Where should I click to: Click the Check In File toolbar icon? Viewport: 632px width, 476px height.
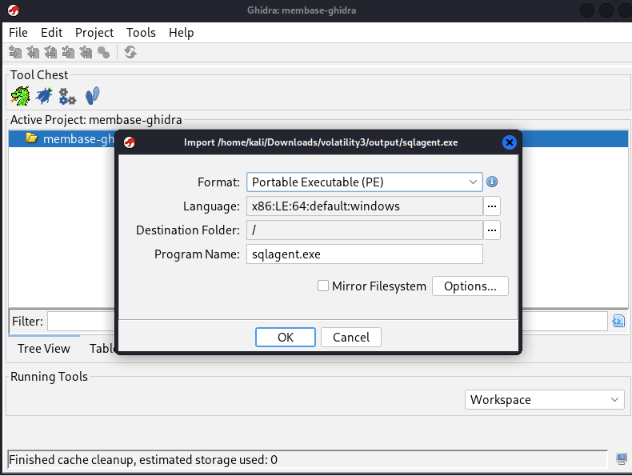(x=68, y=52)
